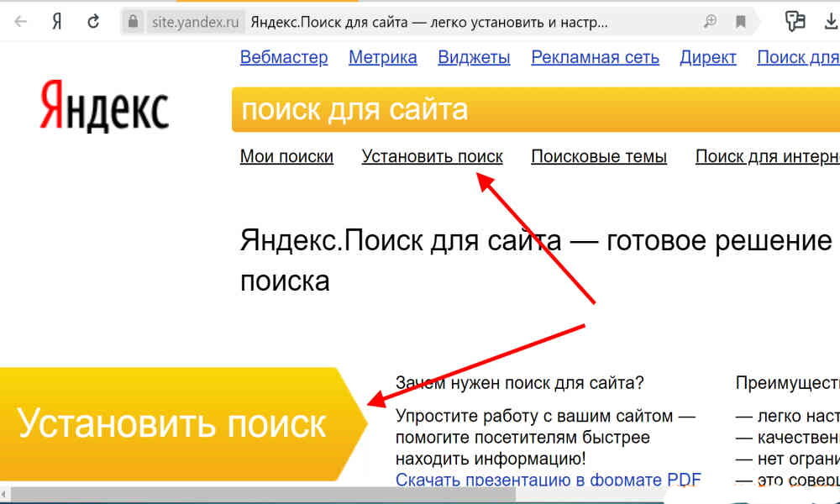Click the reader/zoom icon in address bar
The height and width of the screenshot is (504, 840).
(710, 22)
